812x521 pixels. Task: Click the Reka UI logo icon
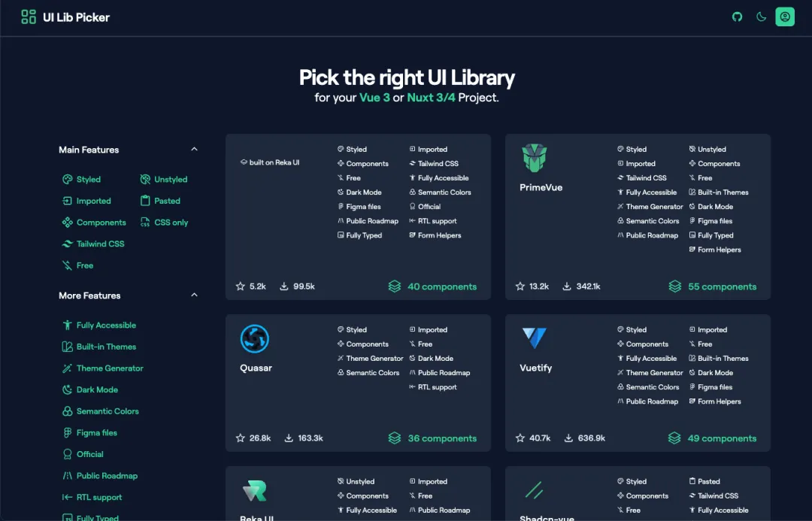click(x=254, y=490)
